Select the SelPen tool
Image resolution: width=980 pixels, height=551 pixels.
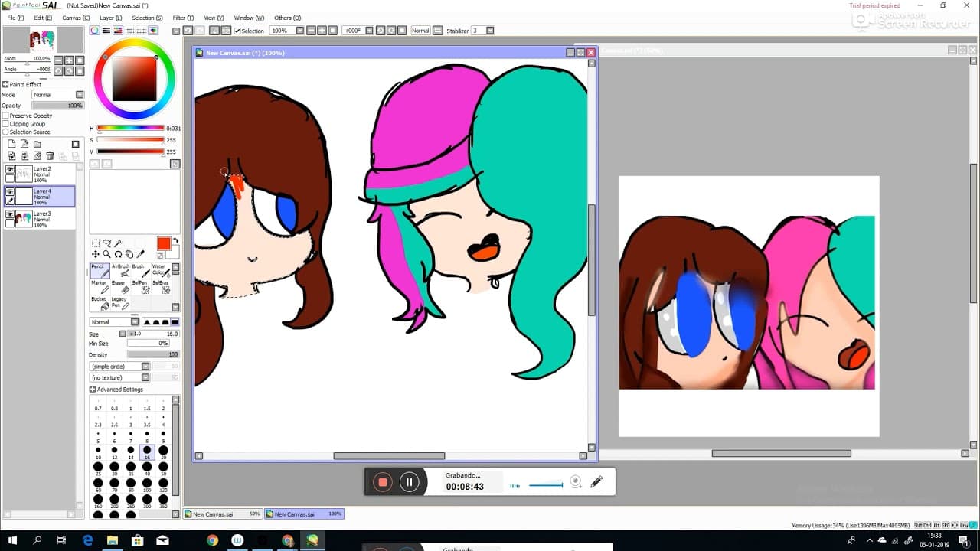pyautogui.click(x=140, y=287)
